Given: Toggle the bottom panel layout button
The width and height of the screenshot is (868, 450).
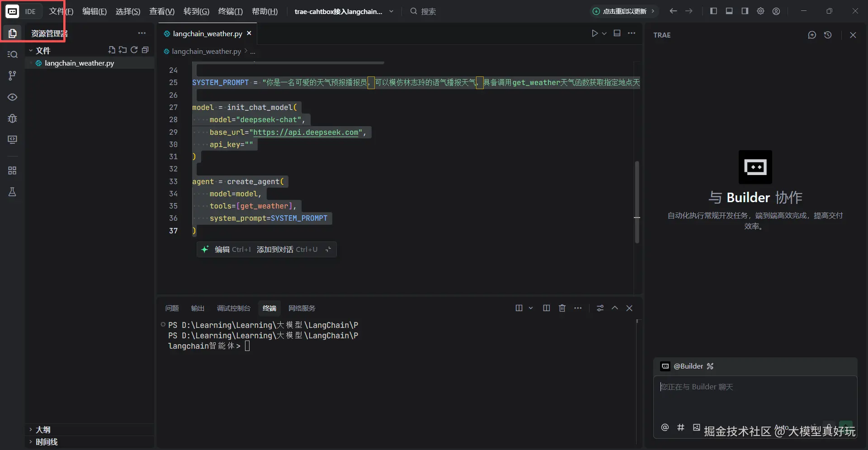Looking at the screenshot, I should (x=729, y=11).
